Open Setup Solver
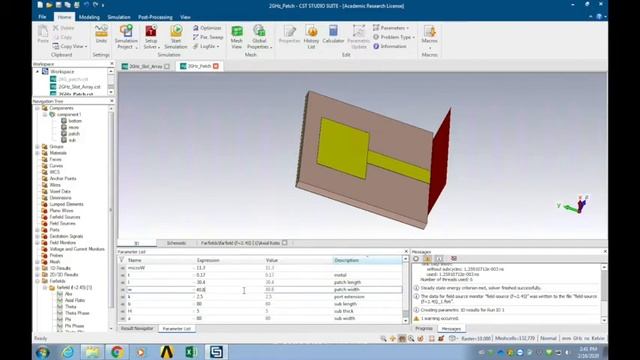The width and height of the screenshot is (640, 360). pyautogui.click(x=151, y=36)
